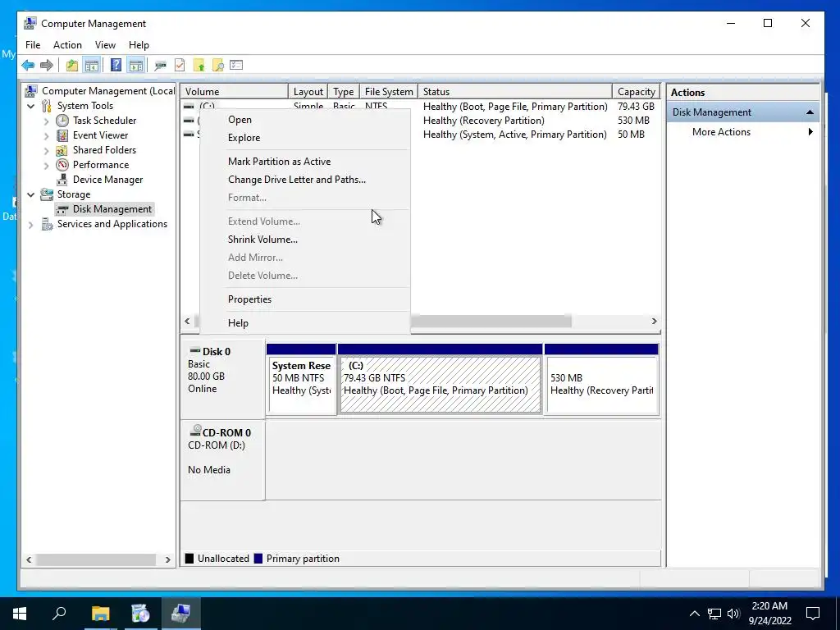Select Device Manager in the tree
The image size is (840, 630).
coord(107,180)
